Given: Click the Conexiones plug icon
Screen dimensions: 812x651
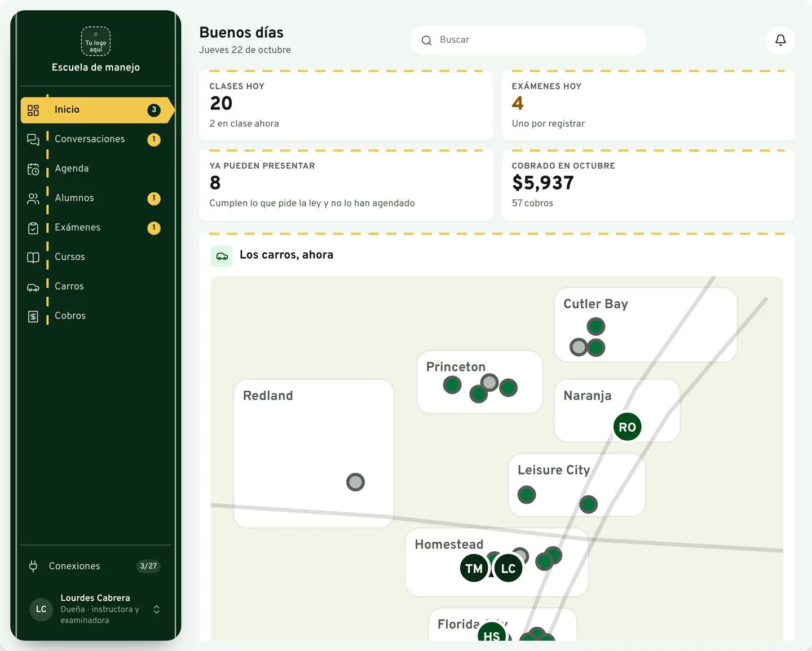Looking at the screenshot, I should pyautogui.click(x=33, y=566).
